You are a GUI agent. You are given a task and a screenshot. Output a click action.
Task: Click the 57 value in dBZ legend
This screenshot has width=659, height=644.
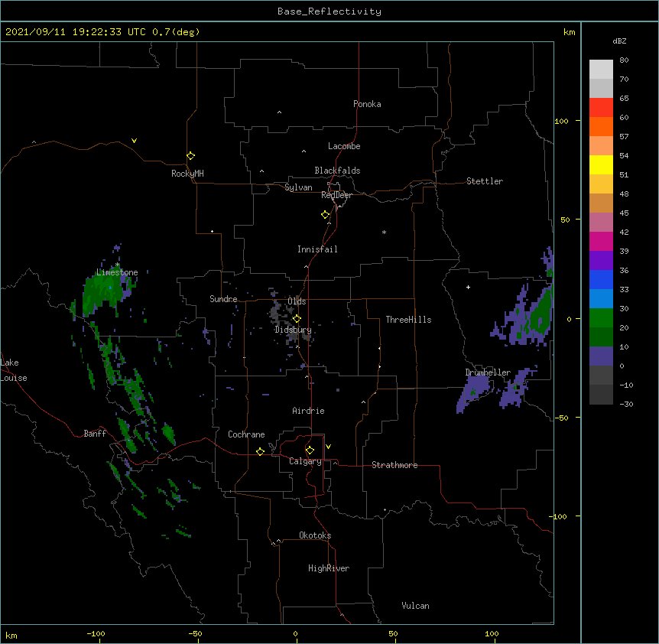coord(624,137)
